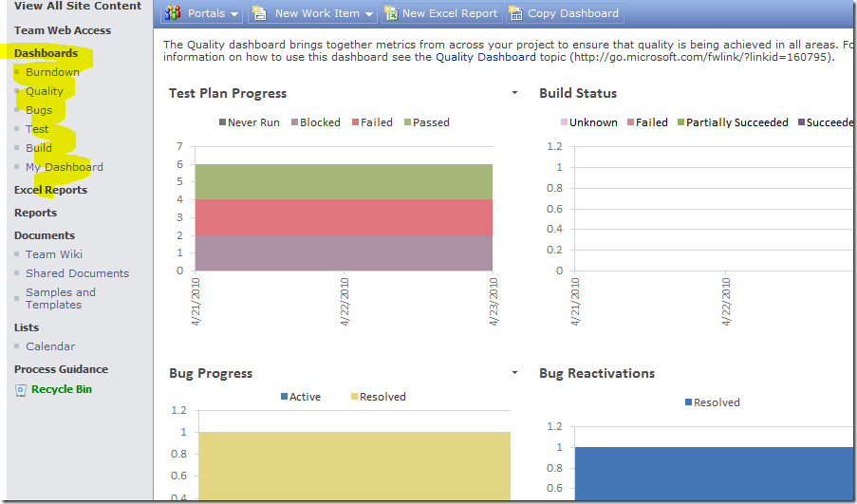857x504 pixels.
Task: Open the Reports section
Action: click(x=35, y=213)
